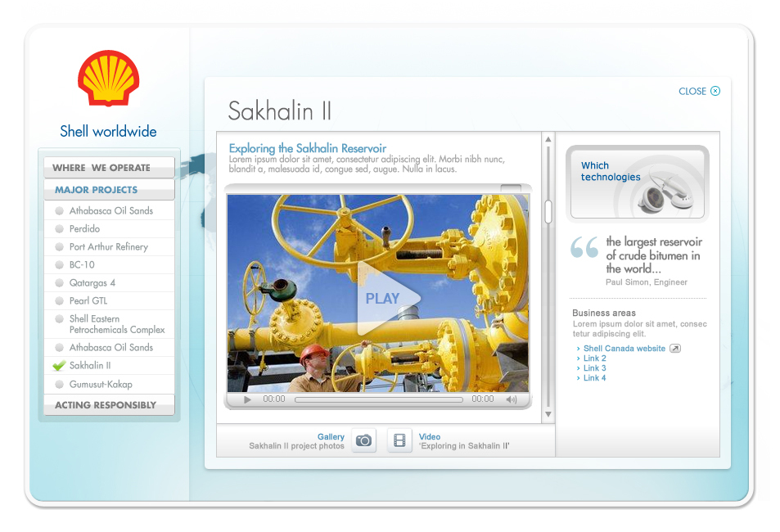This screenshot has height=532, width=780.
Task: Open the Link 2 hyperlink
Action: pyautogui.click(x=594, y=358)
